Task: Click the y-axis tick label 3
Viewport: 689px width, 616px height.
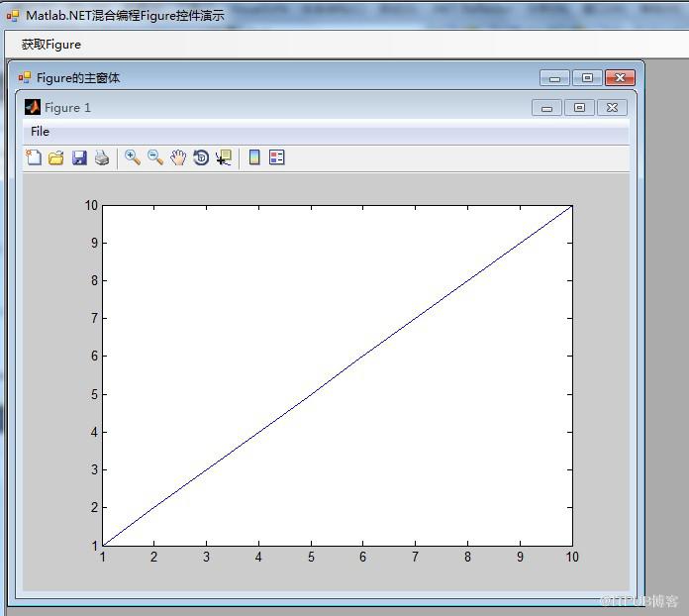Action: click(94, 469)
